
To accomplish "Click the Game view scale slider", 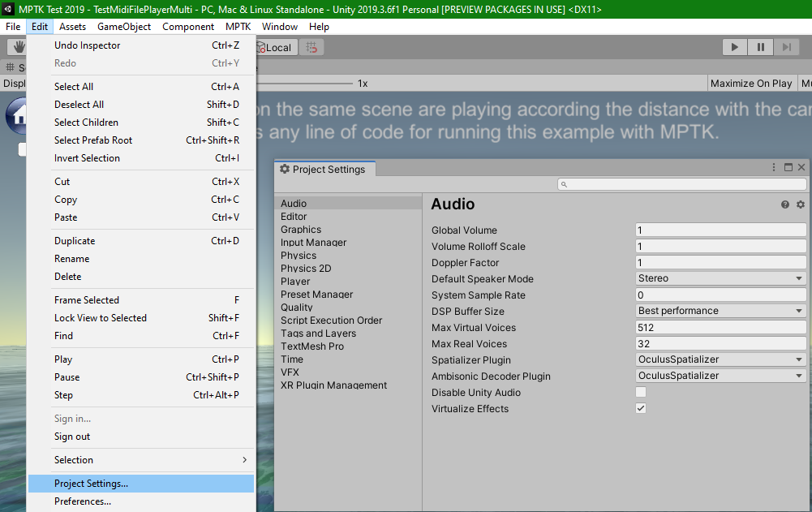I will pyautogui.click(x=304, y=84).
